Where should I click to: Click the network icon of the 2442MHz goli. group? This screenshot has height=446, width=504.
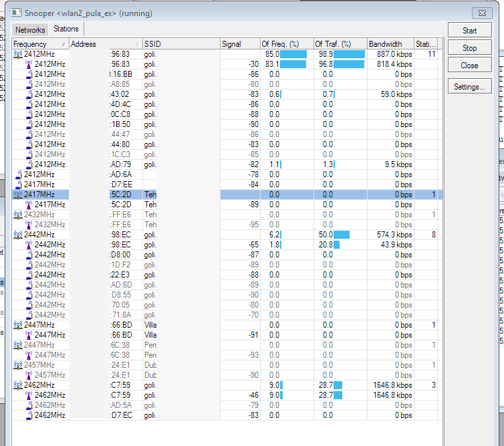click(x=18, y=235)
